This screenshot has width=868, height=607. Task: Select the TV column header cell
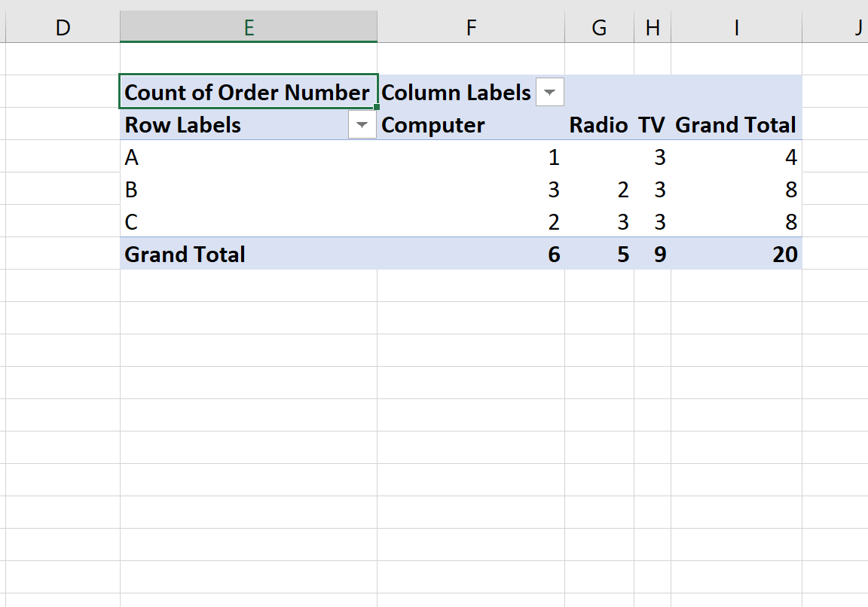click(x=653, y=124)
